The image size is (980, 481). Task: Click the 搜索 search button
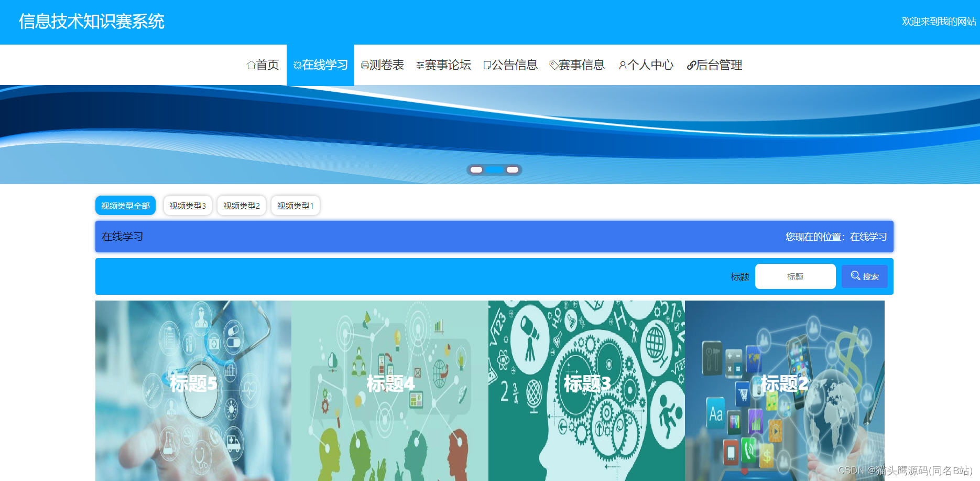click(864, 276)
